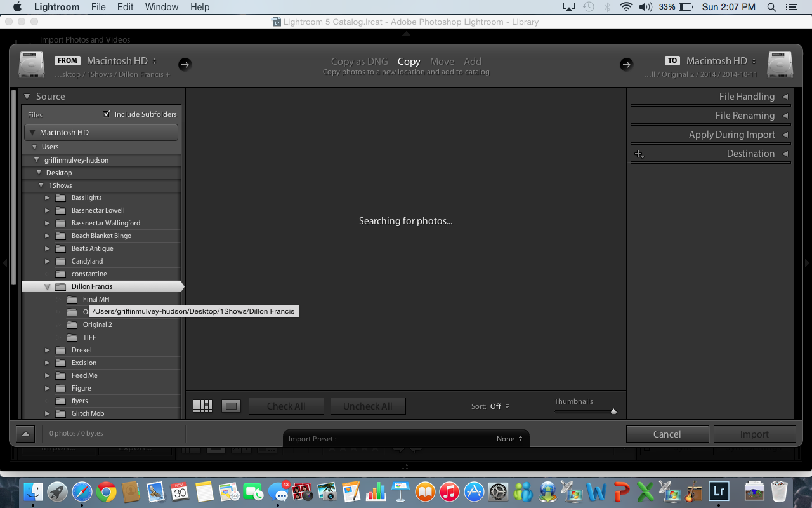Screen dimensions: 812x508
Task: Open App Store from the Dock
Action: click(474, 491)
